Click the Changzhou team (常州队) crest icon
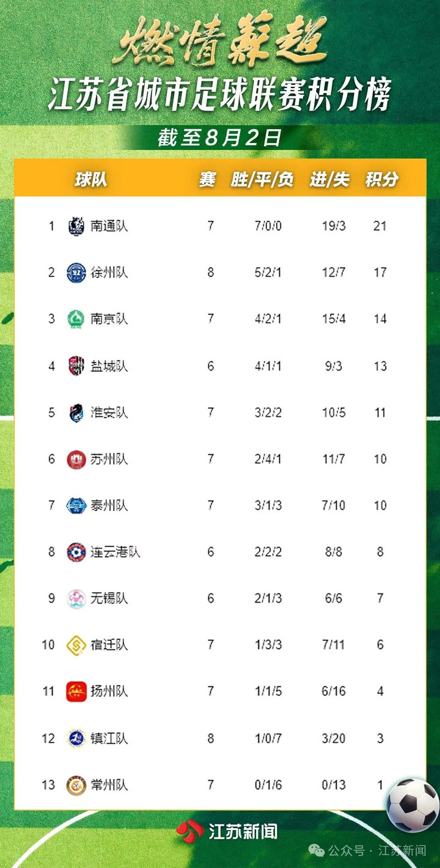The width and height of the screenshot is (440, 868). click(76, 784)
